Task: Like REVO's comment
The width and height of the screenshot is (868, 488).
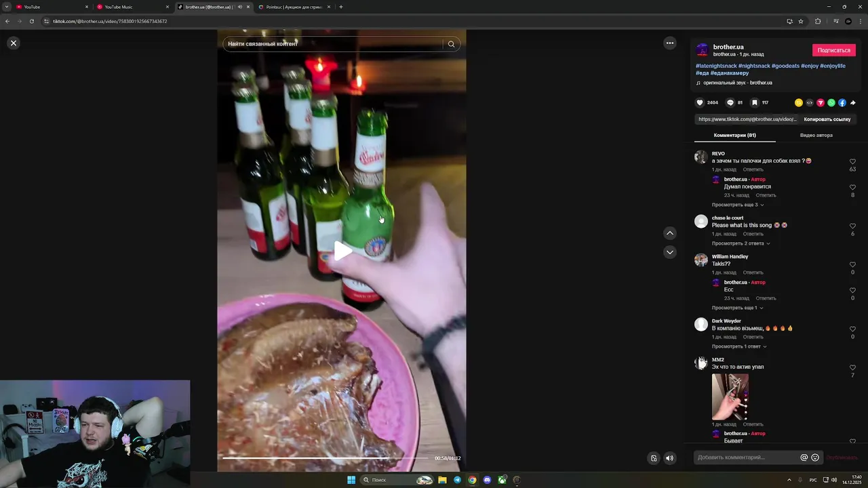Action: (852, 162)
